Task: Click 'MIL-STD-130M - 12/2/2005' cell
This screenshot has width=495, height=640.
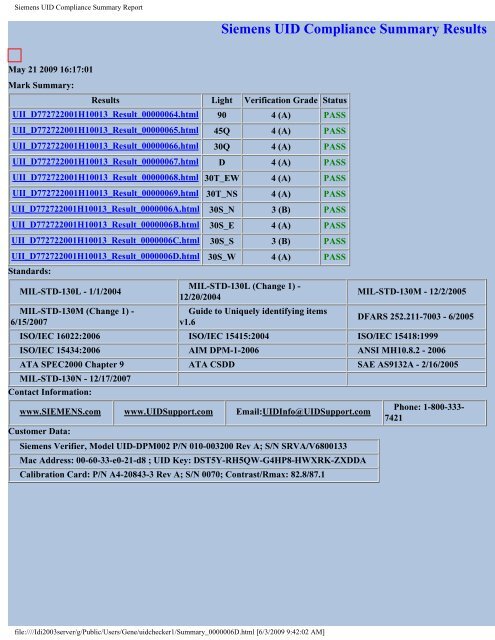Action: 417,291
